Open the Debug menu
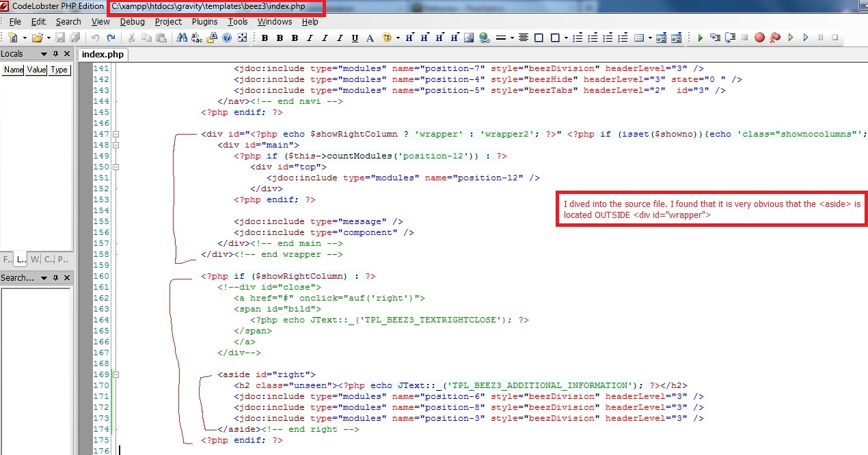This screenshot has height=455, width=868. (x=133, y=22)
